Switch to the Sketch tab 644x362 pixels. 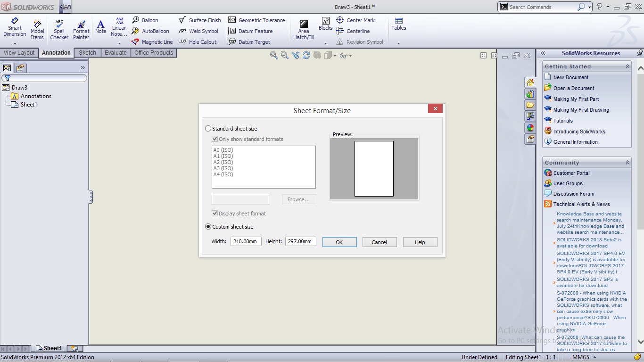click(x=87, y=53)
